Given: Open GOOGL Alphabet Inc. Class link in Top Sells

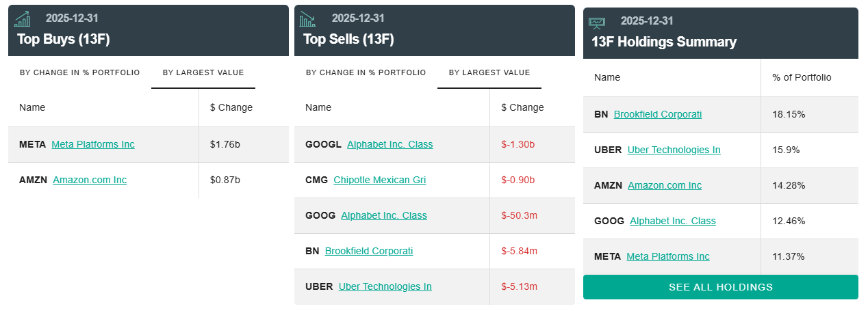Looking at the screenshot, I should tap(390, 144).
